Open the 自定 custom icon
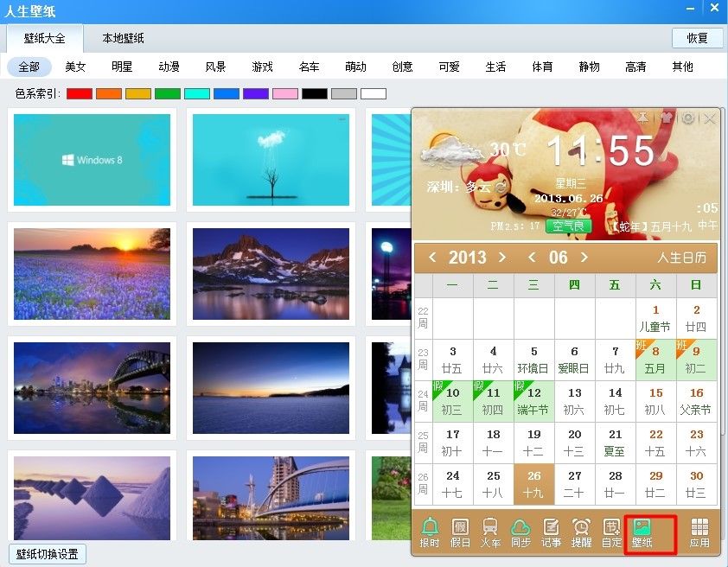Image resolution: width=728 pixels, height=567 pixels. coord(611,532)
